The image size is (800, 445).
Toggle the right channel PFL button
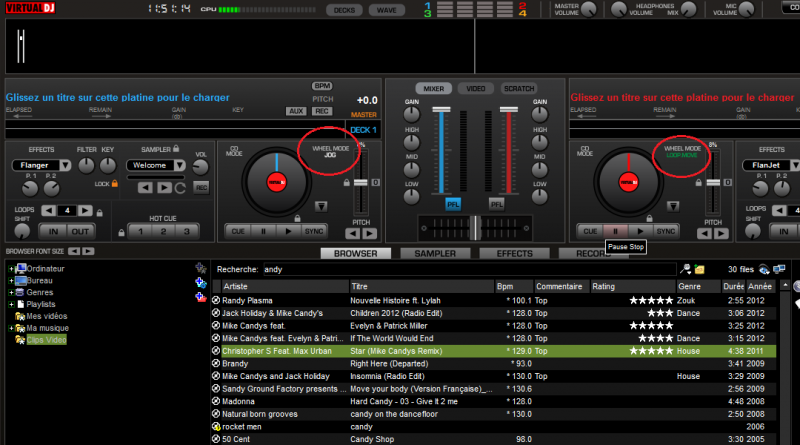point(497,203)
